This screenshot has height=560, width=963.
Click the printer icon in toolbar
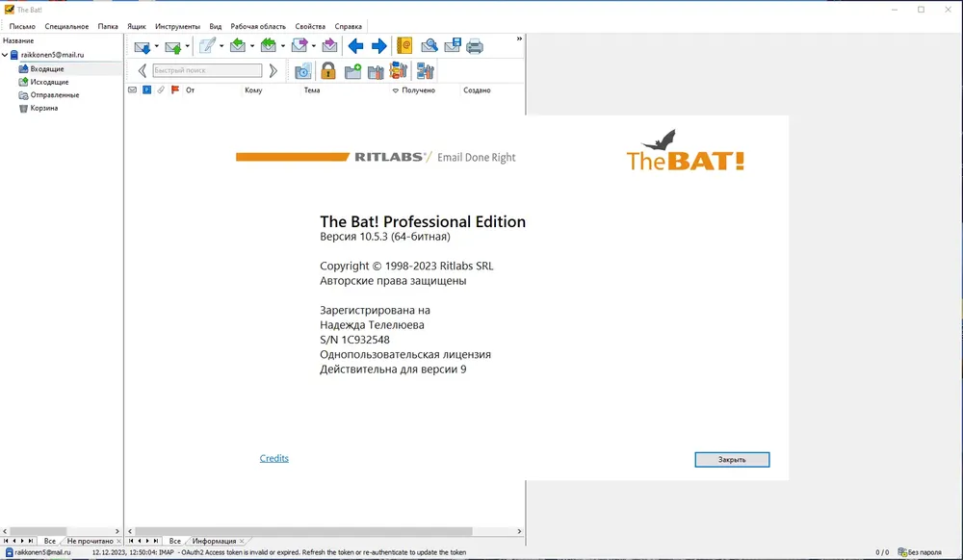[474, 46]
